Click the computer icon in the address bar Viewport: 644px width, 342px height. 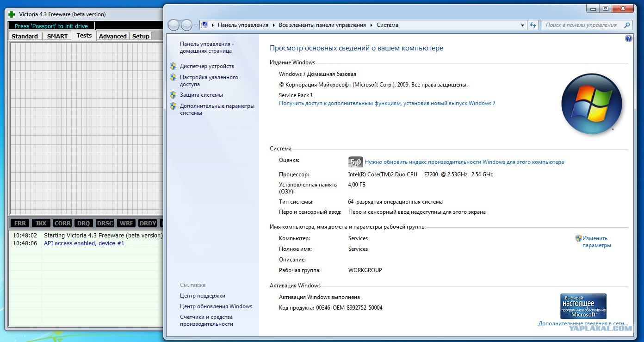point(205,25)
